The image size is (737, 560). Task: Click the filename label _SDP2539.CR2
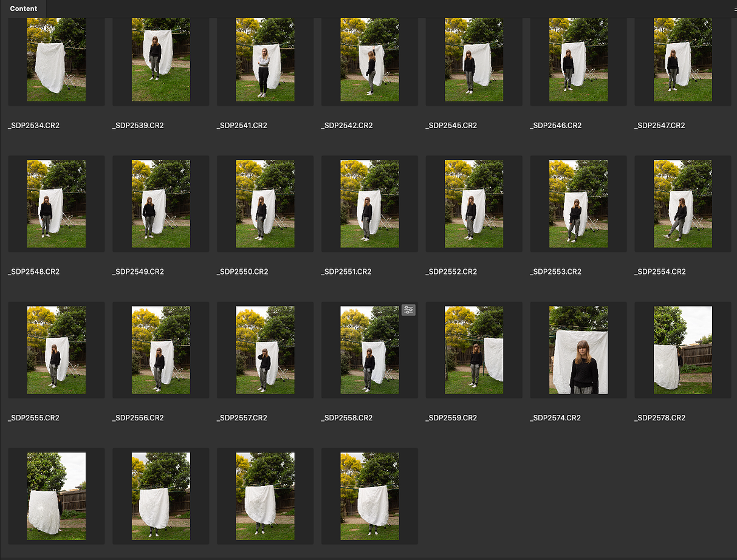point(138,126)
